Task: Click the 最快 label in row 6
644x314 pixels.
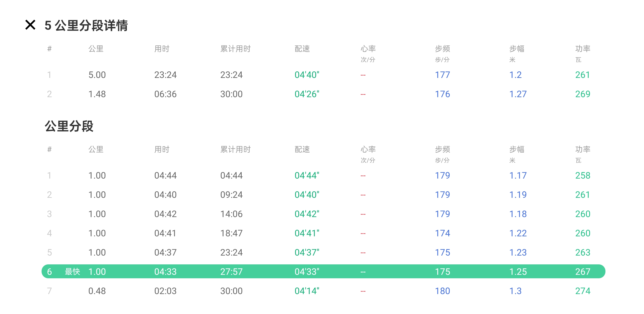Action: click(x=72, y=271)
